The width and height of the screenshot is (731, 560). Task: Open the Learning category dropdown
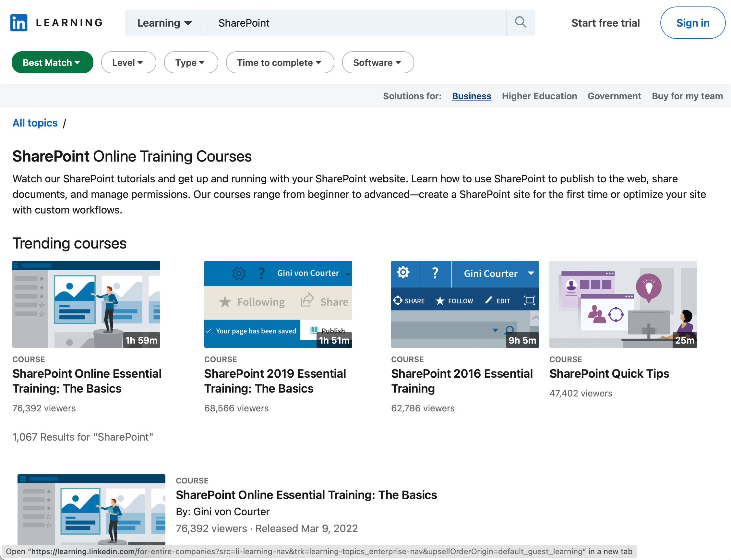point(165,23)
